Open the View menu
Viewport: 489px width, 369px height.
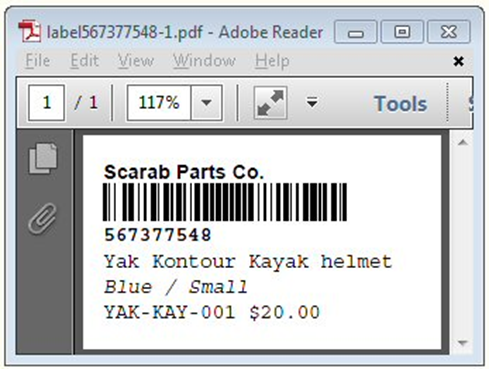pos(136,61)
